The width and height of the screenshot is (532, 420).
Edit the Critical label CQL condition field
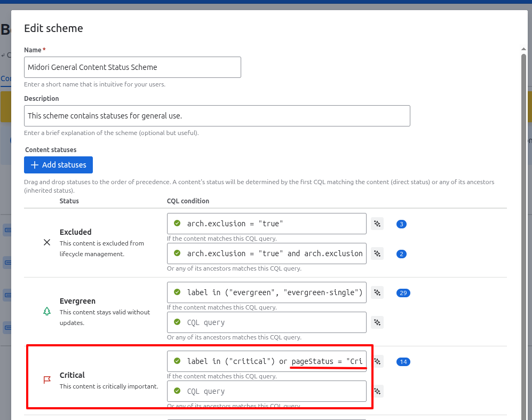coord(267,361)
